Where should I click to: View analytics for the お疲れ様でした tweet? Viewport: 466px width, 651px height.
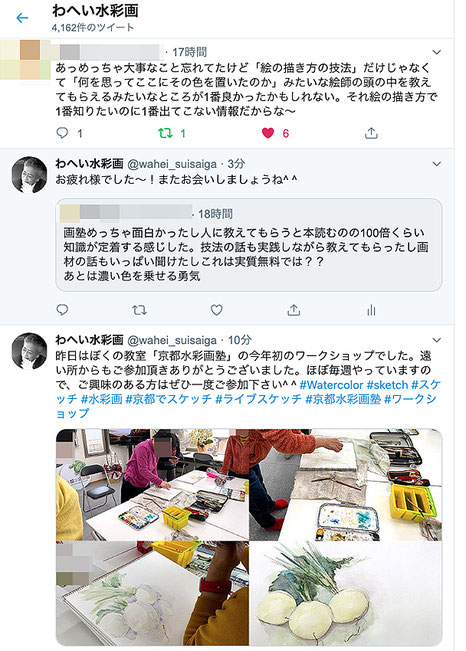(371, 310)
